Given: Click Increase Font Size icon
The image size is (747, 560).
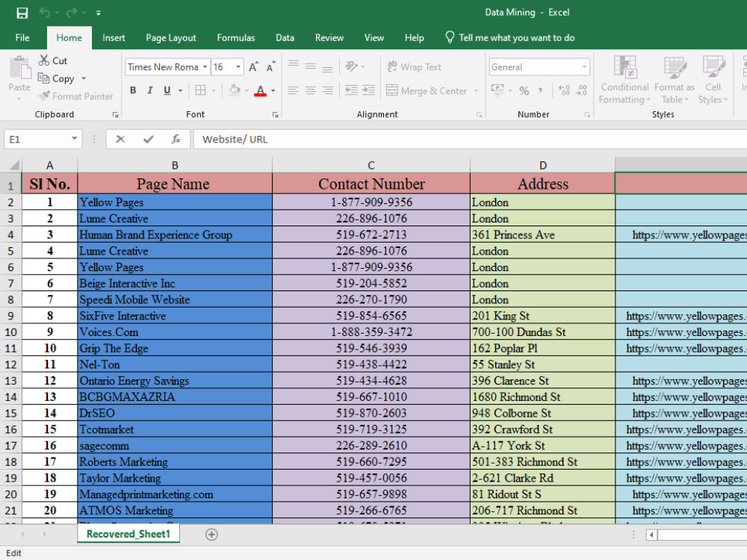Looking at the screenshot, I should point(253,67).
